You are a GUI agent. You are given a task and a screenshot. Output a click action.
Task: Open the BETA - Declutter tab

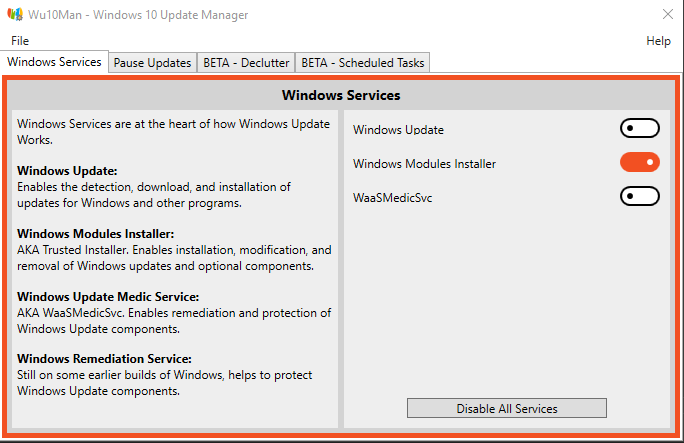coord(246,63)
